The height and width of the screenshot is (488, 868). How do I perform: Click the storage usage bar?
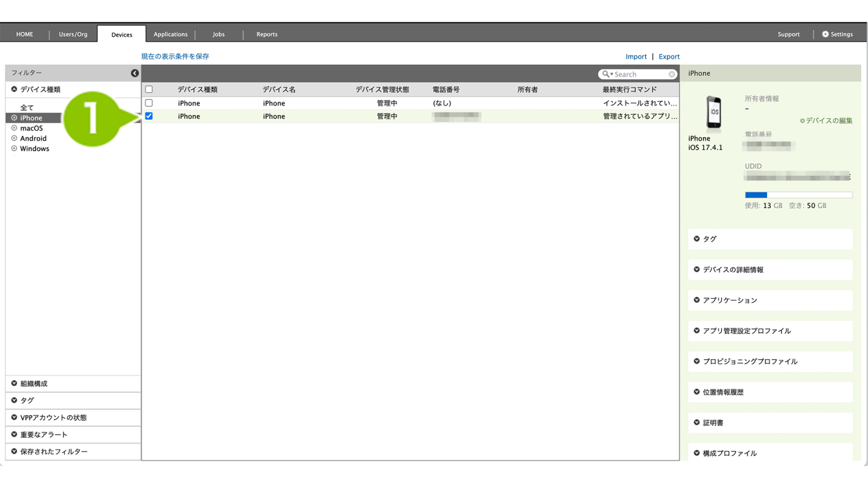coord(798,195)
